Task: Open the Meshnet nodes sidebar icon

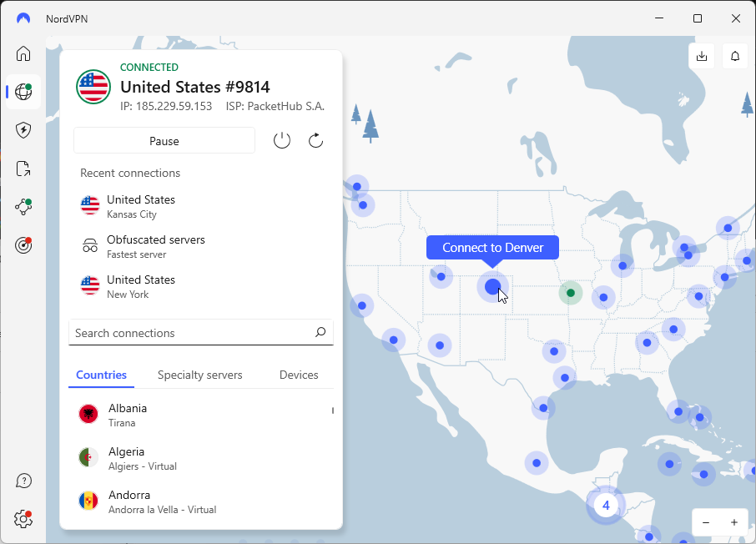Action: [23, 207]
